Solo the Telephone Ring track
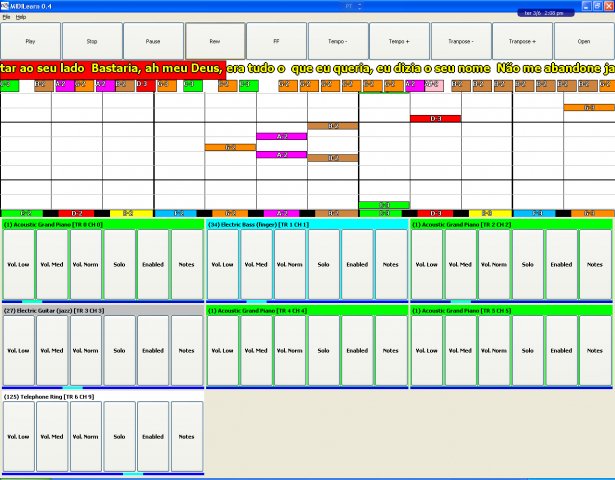Viewport: 615px width, 480px height. [x=120, y=436]
